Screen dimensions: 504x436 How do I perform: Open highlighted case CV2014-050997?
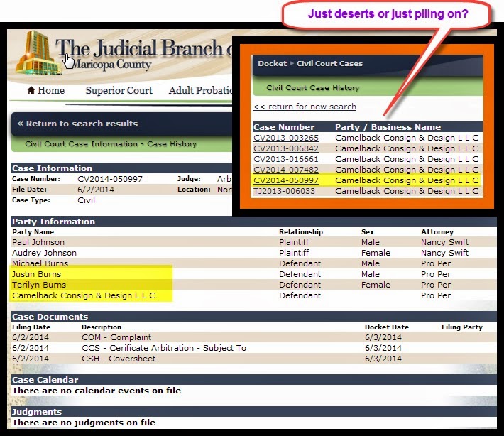tap(286, 180)
